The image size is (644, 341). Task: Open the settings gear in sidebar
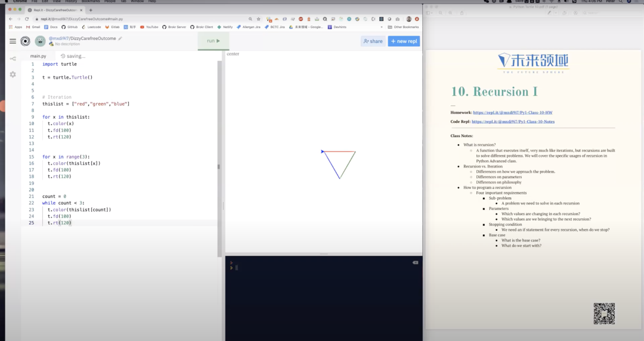(13, 75)
